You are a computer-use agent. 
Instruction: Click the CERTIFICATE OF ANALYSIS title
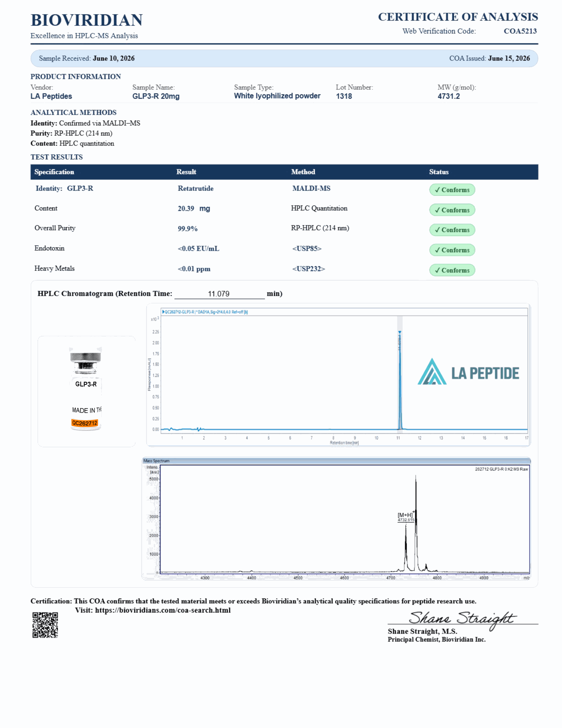point(458,17)
